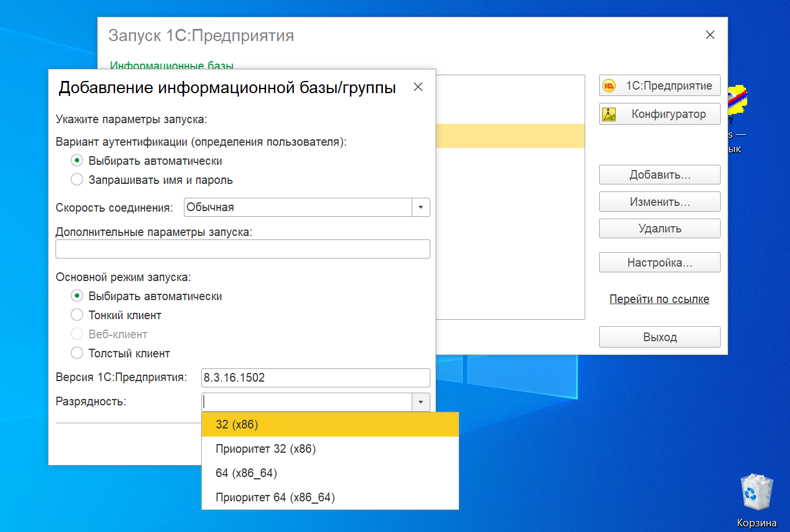
Task: Select 'Запрашивать имя и пароль' radio option
Action: 77,180
